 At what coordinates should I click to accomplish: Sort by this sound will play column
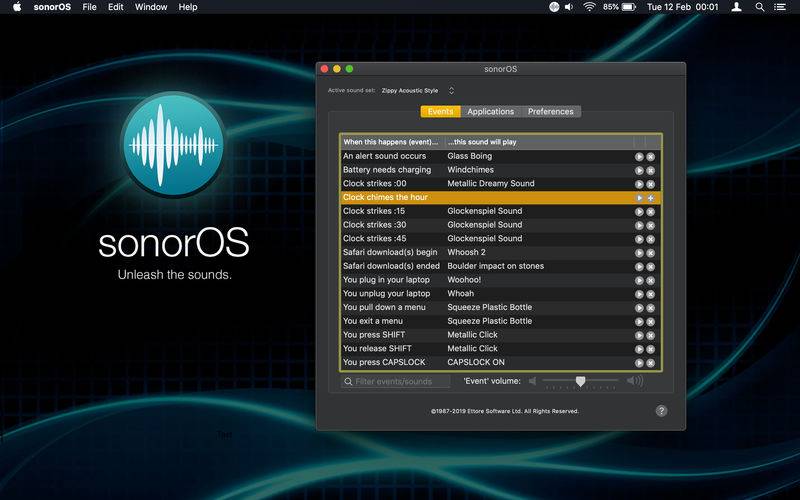(x=538, y=142)
